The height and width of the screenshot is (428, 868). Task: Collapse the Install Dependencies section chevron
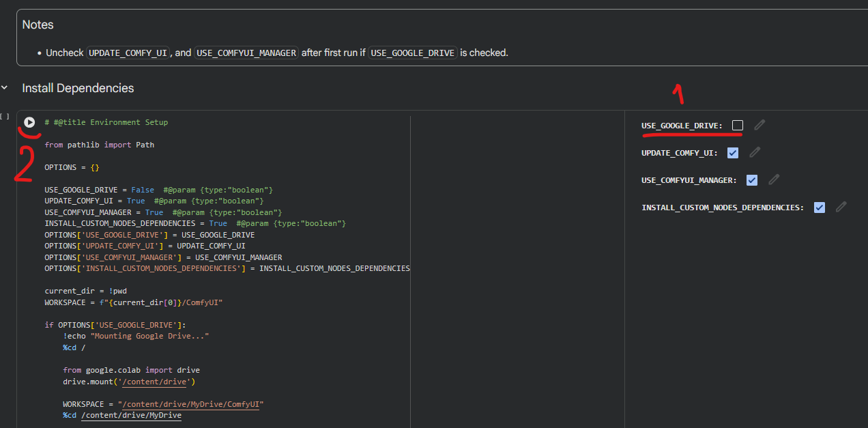[x=5, y=88]
